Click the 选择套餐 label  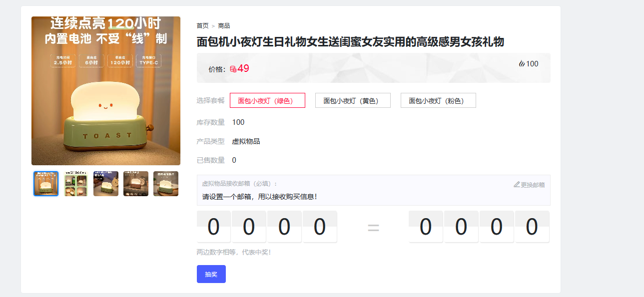tap(211, 100)
